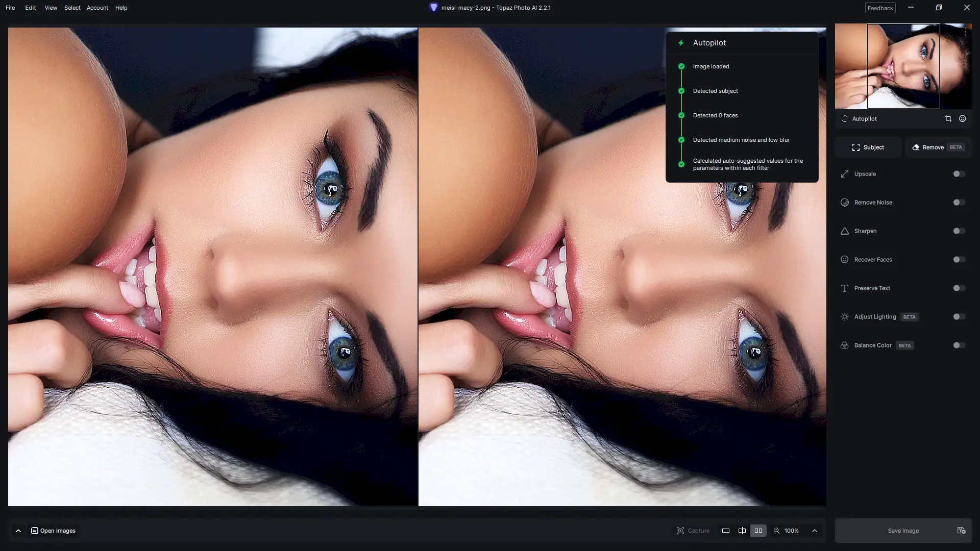The width and height of the screenshot is (980, 551).
Task: Click the Autopilot refresh icon
Action: pos(844,118)
